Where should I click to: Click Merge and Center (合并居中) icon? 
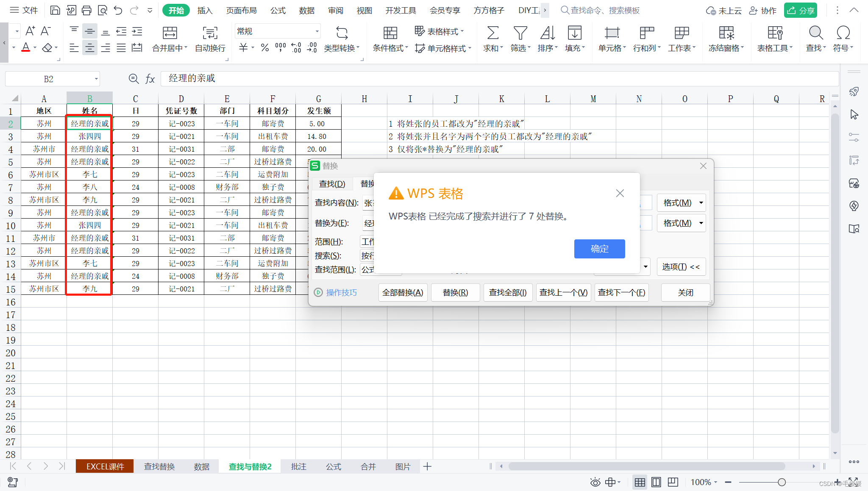point(170,33)
